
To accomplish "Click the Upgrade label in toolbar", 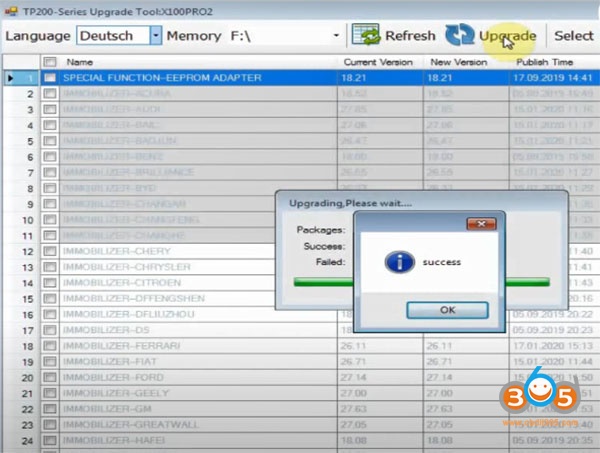I will 507,36.
